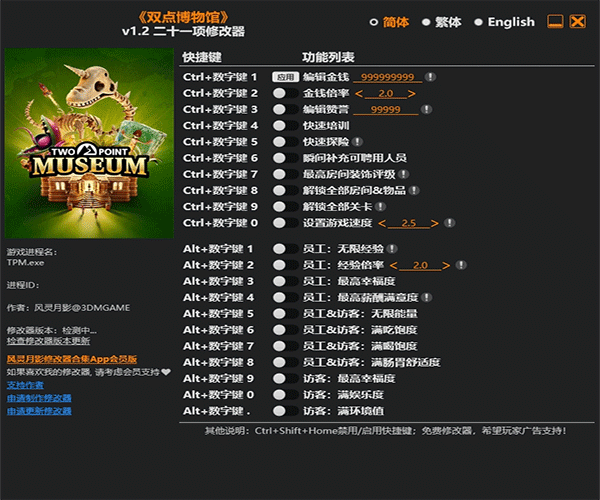600x500 pixels.
Task: Toggle 快速培训 cheat on
Action: pos(284,125)
